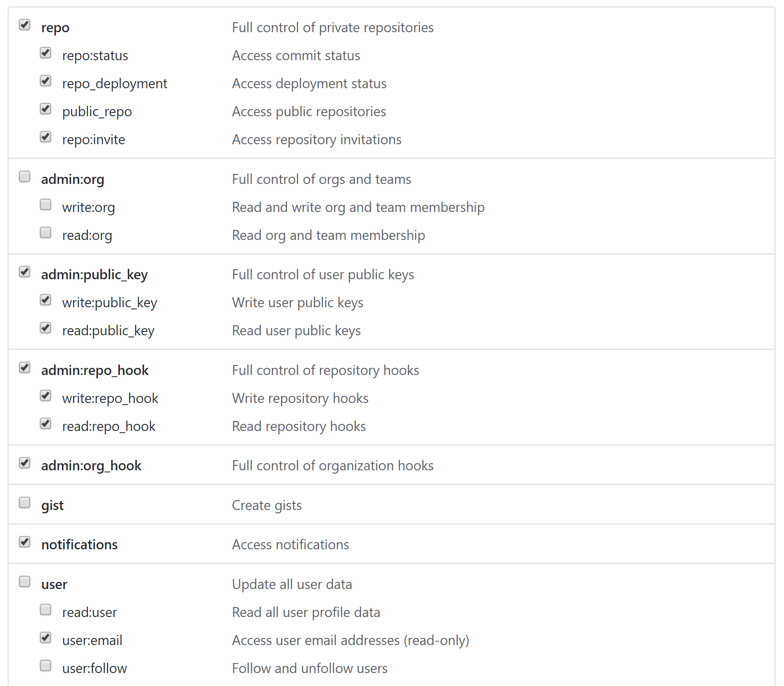Check the write:org checkbox
784x686 pixels.
pos(46,205)
